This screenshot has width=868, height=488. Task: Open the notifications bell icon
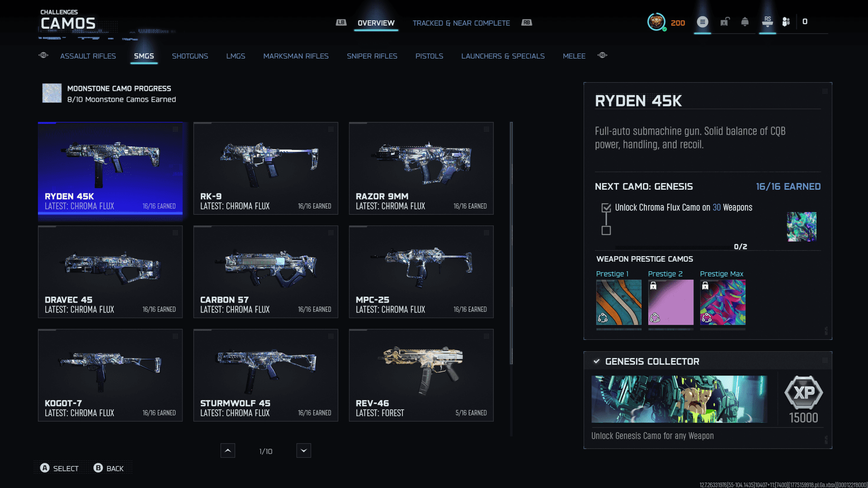click(745, 22)
